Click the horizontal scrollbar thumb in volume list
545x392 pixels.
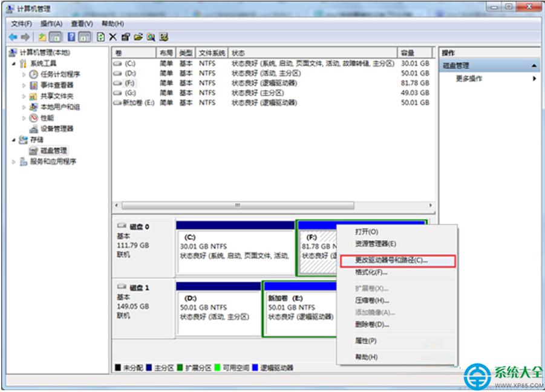[x=238, y=206]
